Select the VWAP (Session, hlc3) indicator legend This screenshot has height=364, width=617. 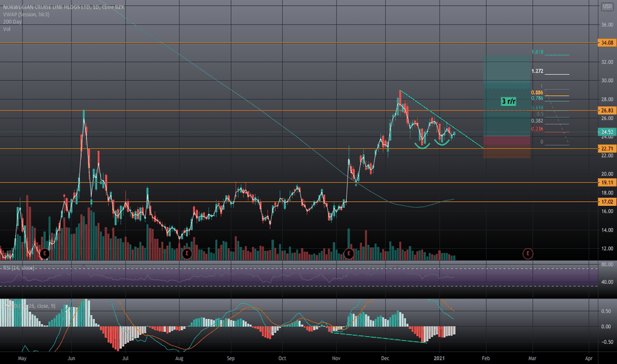pos(26,15)
